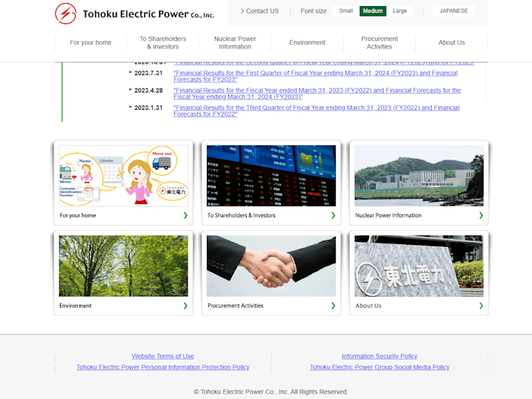
Task: Open the Website Terms of Use link
Action: pos(163,356)
